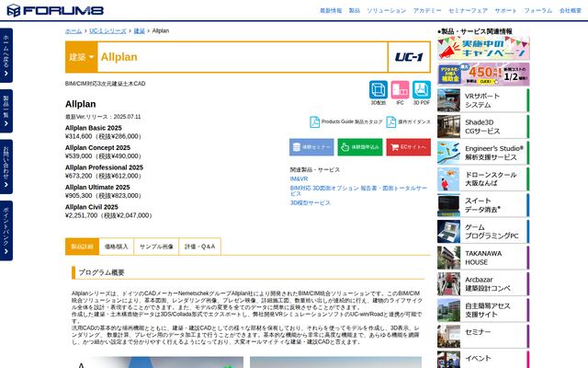Click the ホーム breadcrumb link
This screenshot has height=368, width=588.
coord(73,30)
